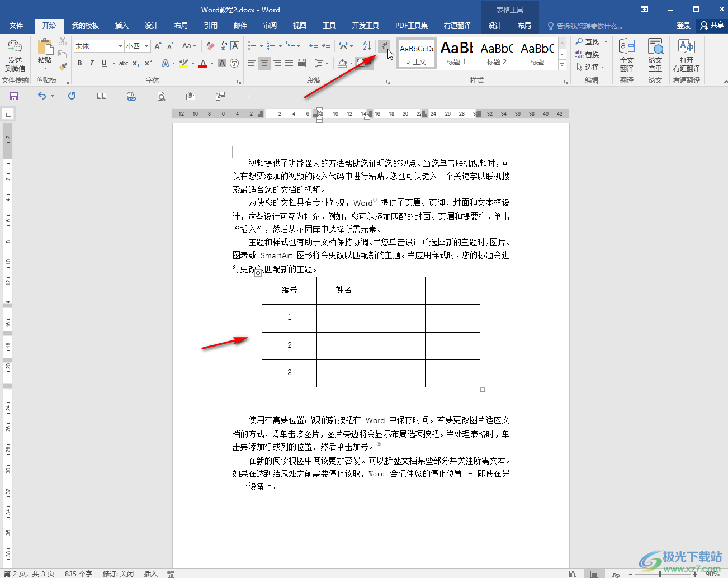Screen dimensions: 728x578
Task: Open the bullet list dropdown arrow
Action: (x=261, y=46)
